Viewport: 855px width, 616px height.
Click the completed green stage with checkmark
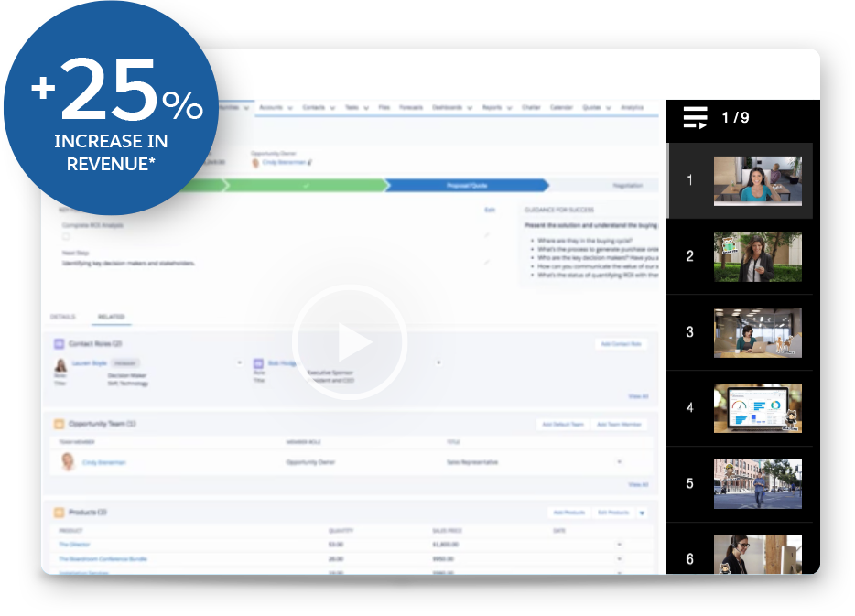(x=306, y=186)
